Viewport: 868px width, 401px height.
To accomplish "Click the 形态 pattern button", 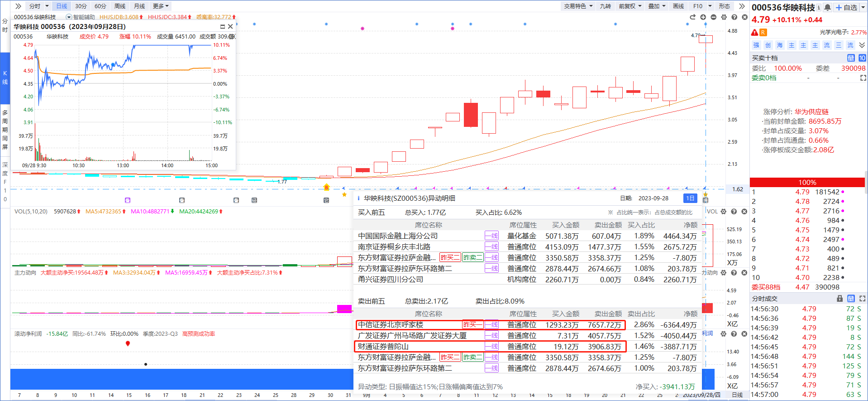I will tap(725, 6).
